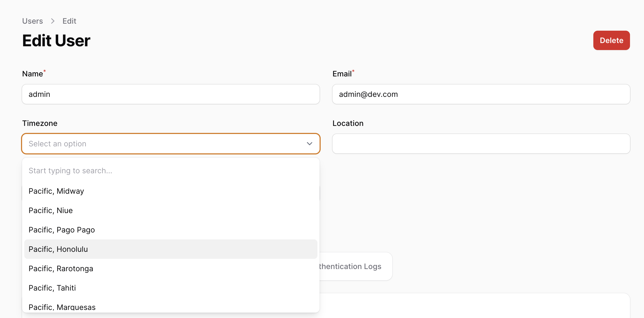Select Pacific, Midway timezone option

click(56, 191)
